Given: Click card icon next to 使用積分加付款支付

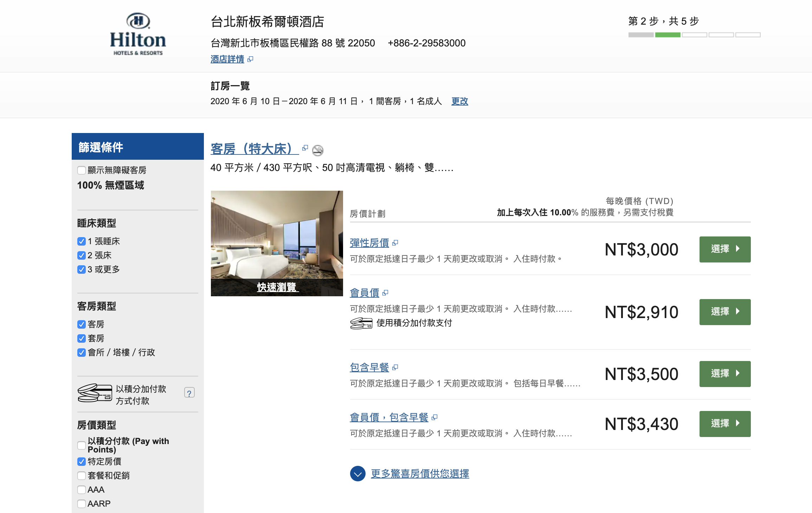Looking at the screenshot, I should pyautogui.click(x=361, y=323).
